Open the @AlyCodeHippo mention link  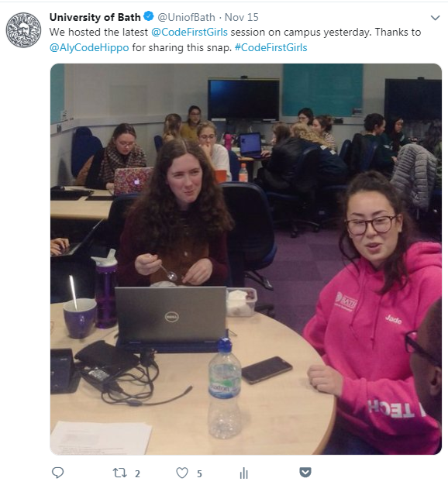pyautogui.click(x=89, y=47)
